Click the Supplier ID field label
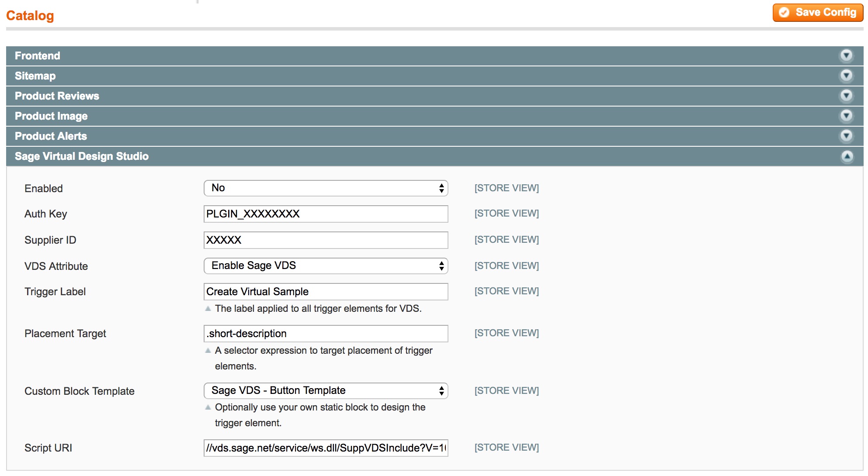The image size is (868, 476). [x=50, y=240]
